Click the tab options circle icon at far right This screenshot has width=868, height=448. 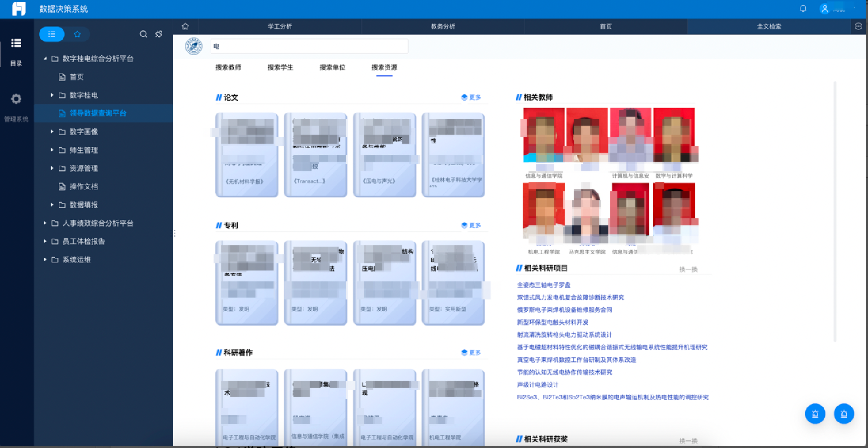[859, 26]
